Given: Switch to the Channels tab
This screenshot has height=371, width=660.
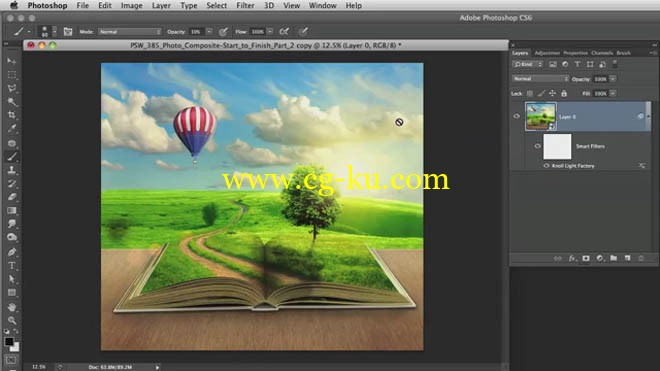Looking at the screenshot, I should (x=602, y=53).
